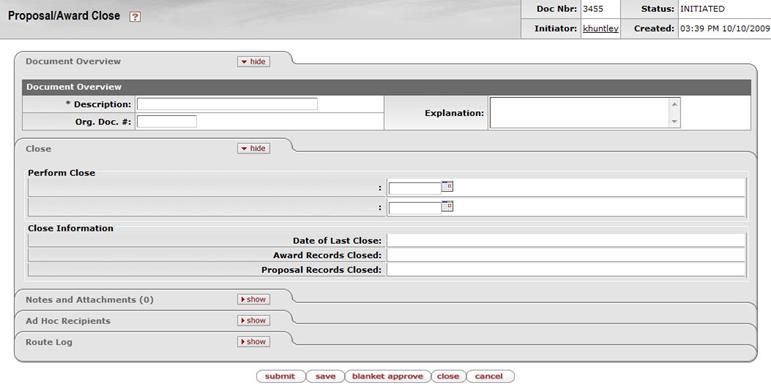The image size is (771, 388).
Task: Focus the Description input field
Action: point(227,104)
